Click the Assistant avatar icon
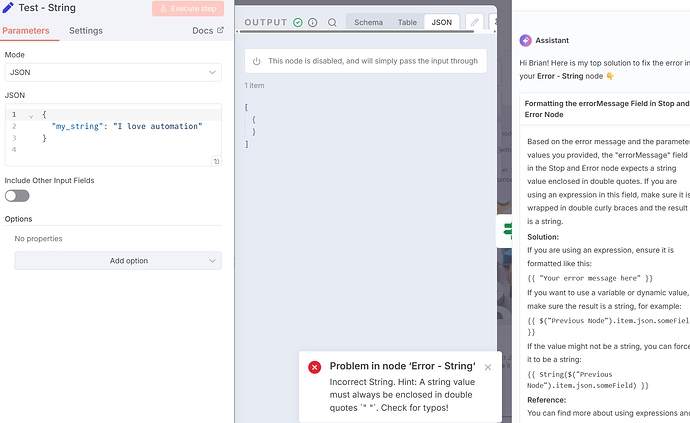 525,40
